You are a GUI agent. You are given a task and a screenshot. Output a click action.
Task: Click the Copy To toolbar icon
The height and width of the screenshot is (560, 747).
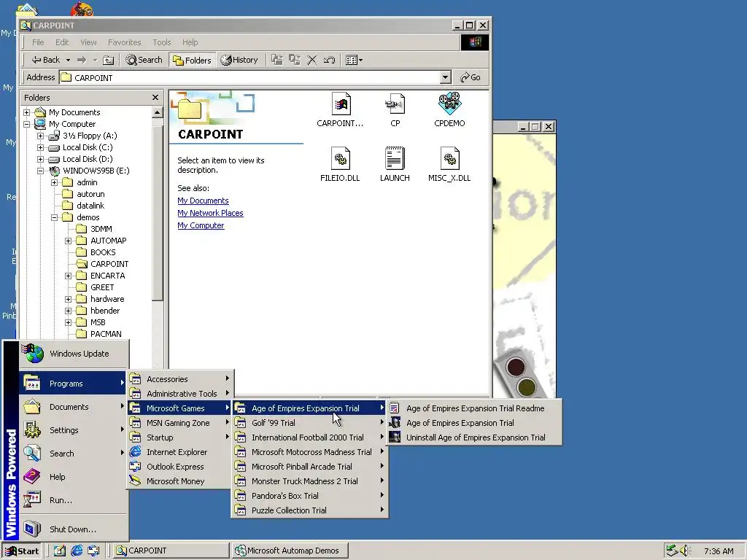295,60
